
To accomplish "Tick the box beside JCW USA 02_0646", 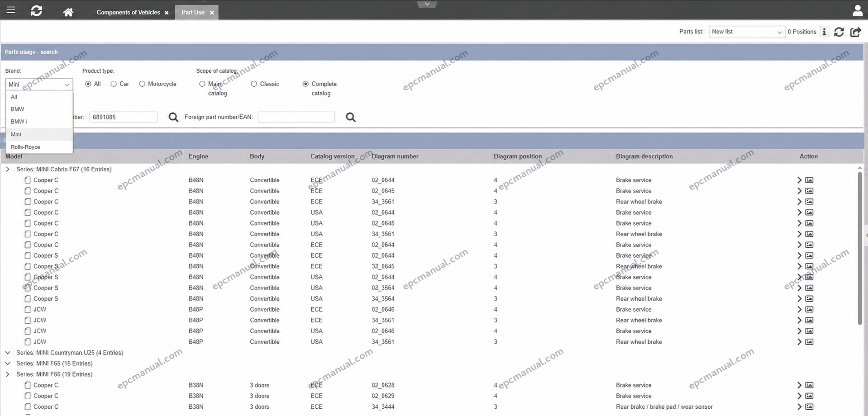I will (28, 331).
